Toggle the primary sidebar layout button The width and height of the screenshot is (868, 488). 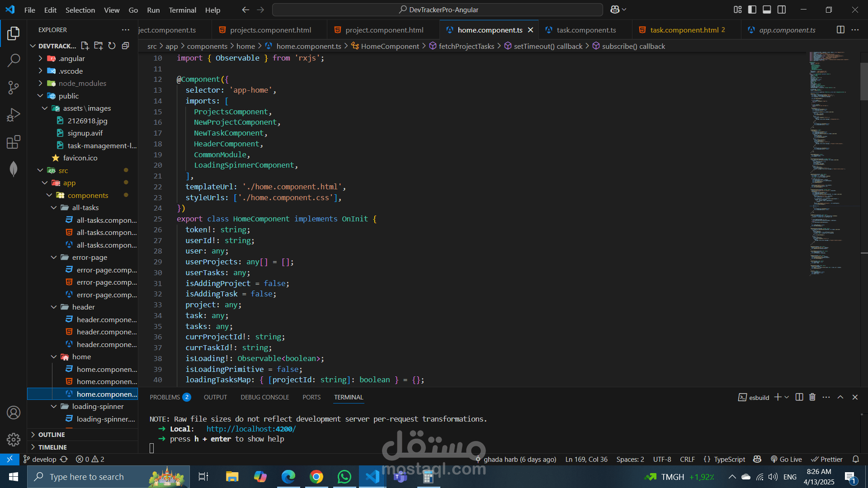[x=752, y=9]
